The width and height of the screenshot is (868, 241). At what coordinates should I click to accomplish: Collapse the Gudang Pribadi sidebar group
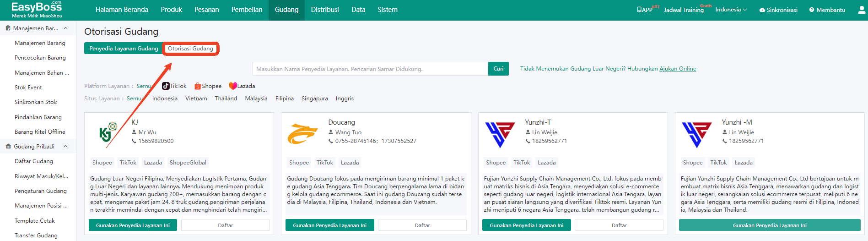[x=65, y=147]
